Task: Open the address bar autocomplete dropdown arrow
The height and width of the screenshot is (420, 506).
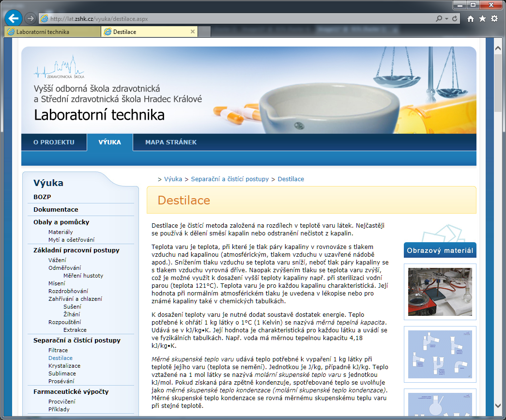Action: coord(446,19)
